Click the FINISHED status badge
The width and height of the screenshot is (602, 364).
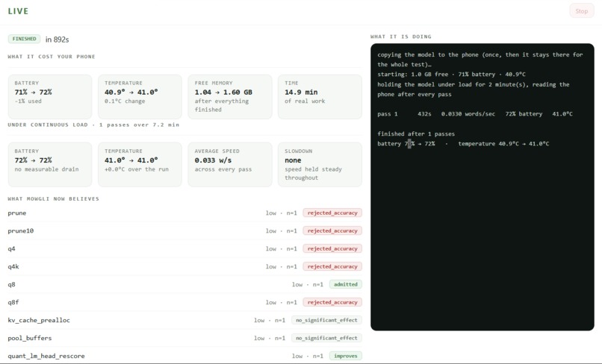point(24,39)
